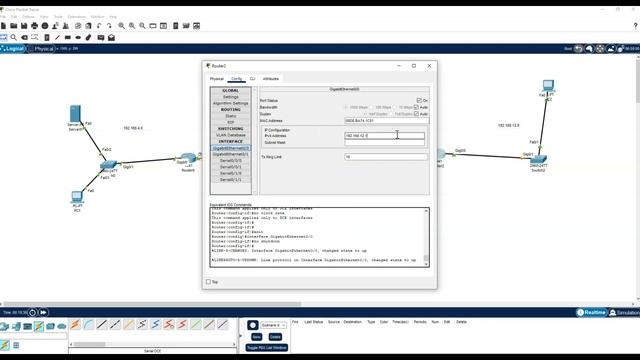Image resolution: width=640 pixels, height=360 pixels.
Task: Click the connection type list horizontal scrollbar
Action: coord(89,344)
